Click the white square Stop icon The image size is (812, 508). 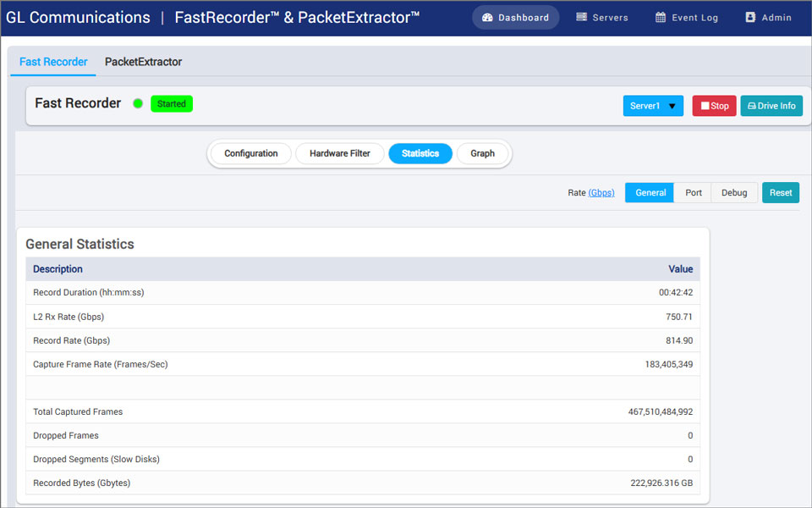point(705,106)
